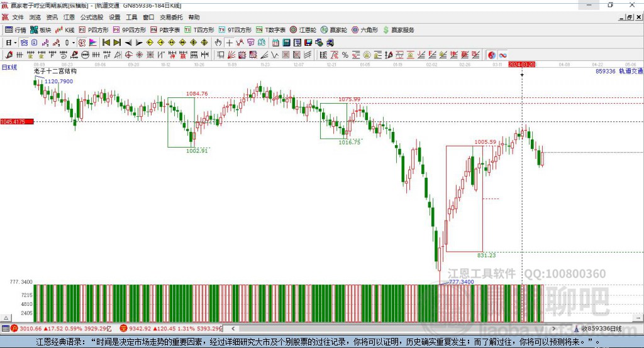
Task: Open the 9P四方形 tool
Action: coord(130,30)
